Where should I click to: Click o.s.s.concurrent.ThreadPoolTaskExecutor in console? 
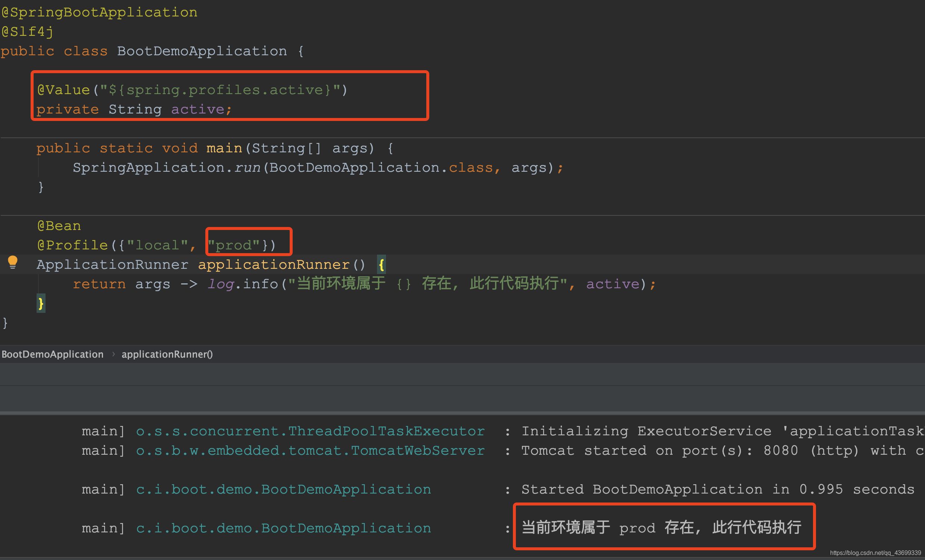point(311,431)
